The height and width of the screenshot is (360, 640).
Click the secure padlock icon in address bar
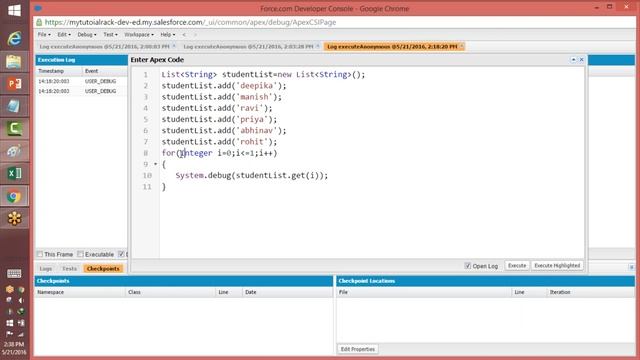point(39,22)
